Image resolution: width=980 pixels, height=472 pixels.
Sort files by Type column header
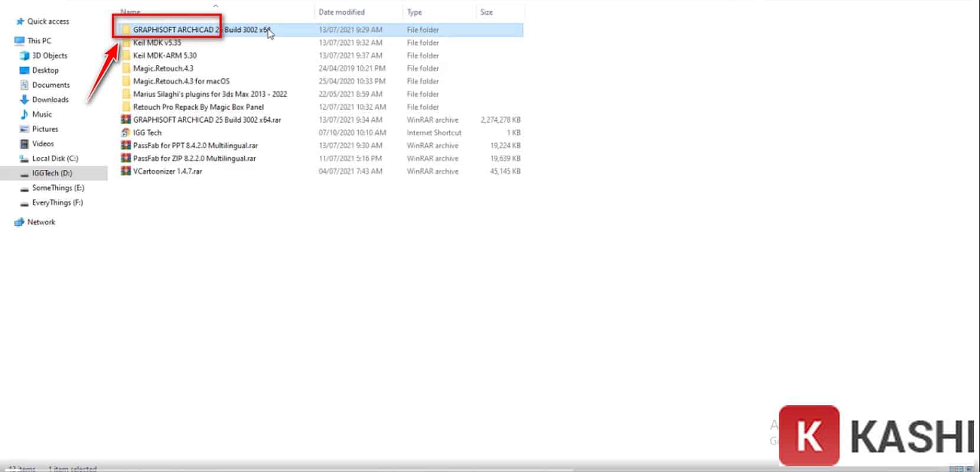tap(414, 12)
